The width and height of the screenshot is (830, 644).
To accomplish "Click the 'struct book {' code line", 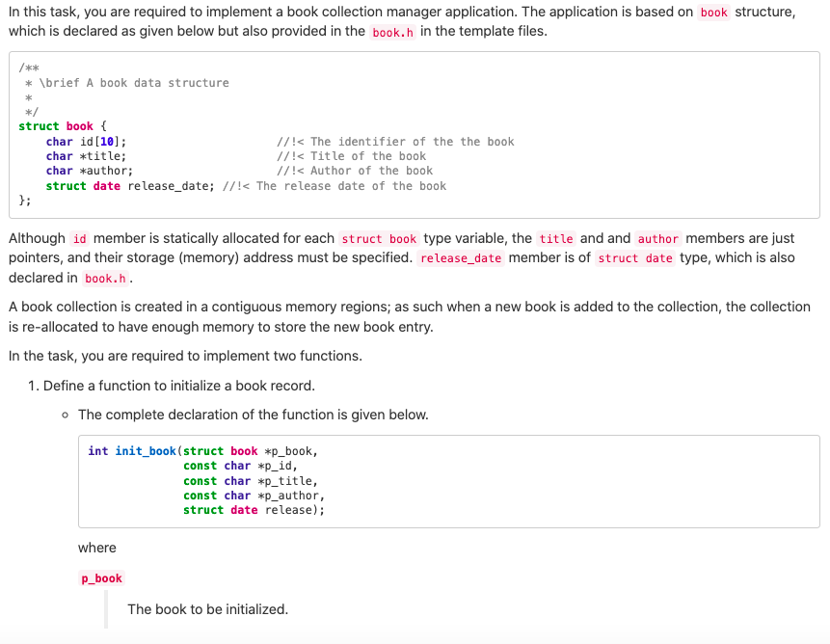I will pyautogui.click(x=63, y=126).
